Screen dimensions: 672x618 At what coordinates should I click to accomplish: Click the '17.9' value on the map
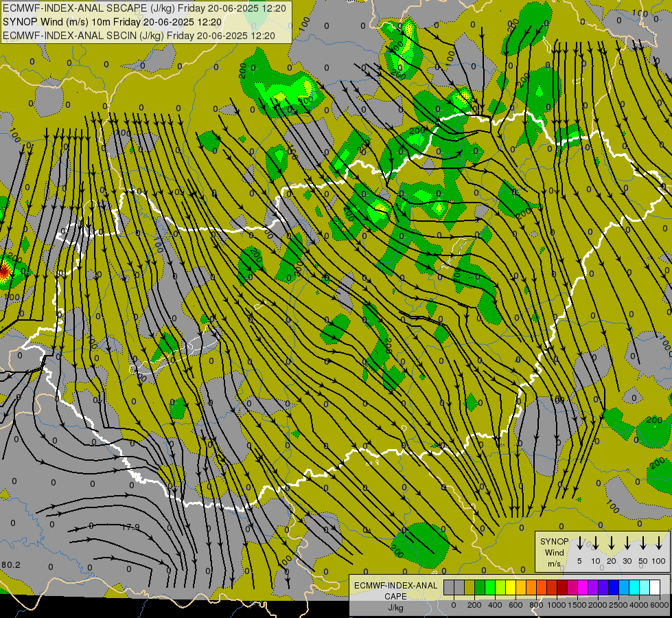click(x=130, y=527)
